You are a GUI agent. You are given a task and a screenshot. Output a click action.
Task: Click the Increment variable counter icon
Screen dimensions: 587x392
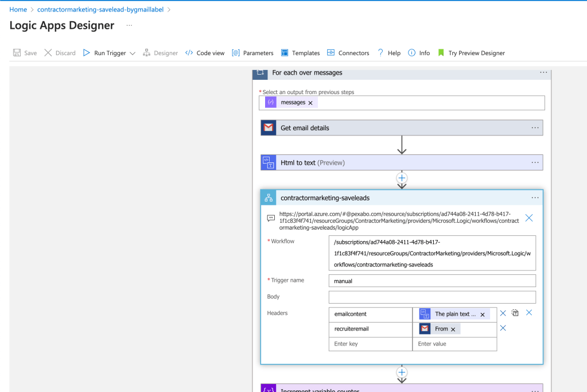(269, 389)
